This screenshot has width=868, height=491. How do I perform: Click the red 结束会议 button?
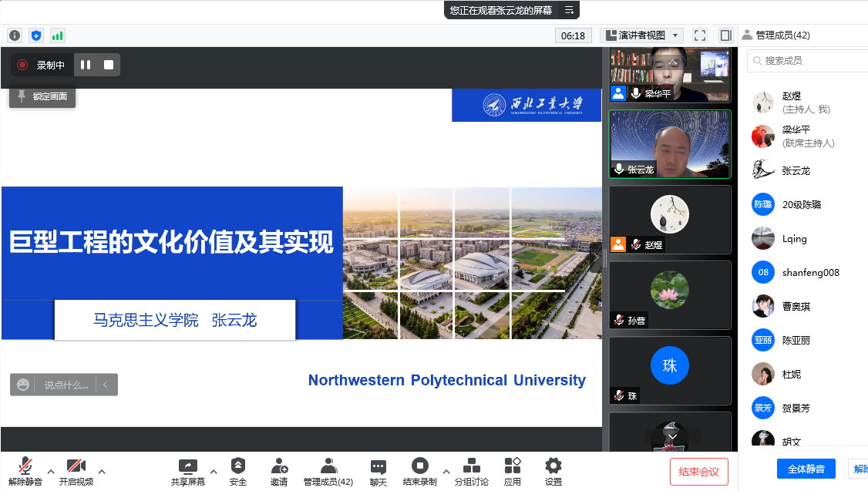tap(698, 472)
